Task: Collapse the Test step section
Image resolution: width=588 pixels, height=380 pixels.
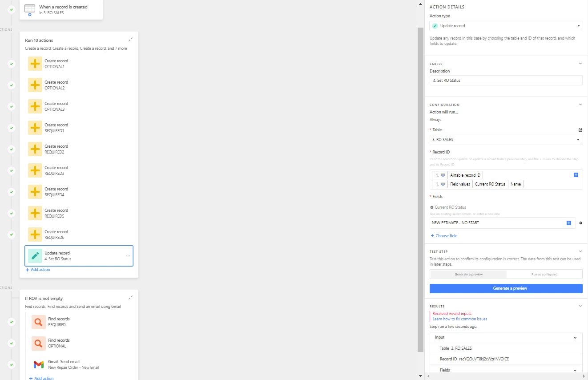Action: tap(580, 251)
